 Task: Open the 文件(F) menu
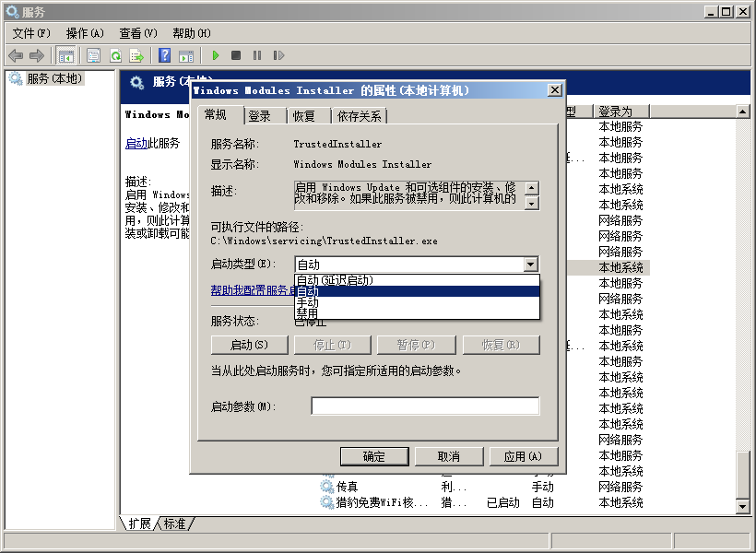click(31, 33)
